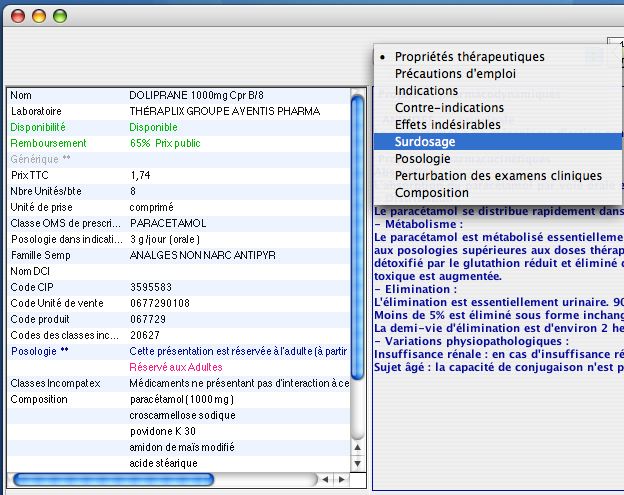This screenshot has height=495, width=624.
Task: Select the Classes Incompatex row label
Action: click(55, 383)
